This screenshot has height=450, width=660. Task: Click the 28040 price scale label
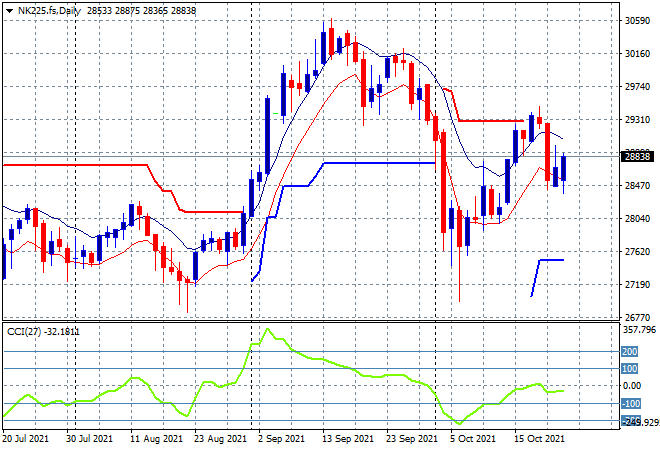637,218
